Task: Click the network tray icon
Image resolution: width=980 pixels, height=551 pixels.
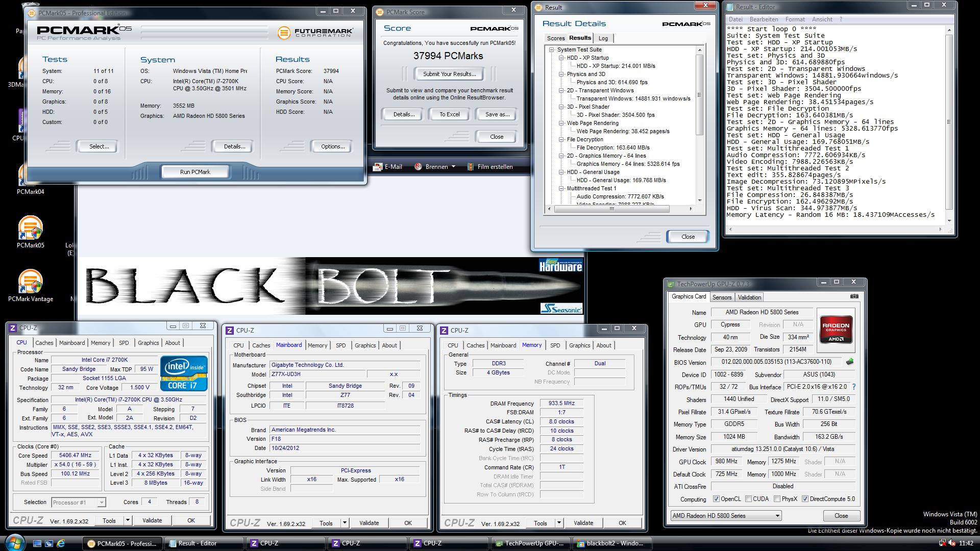Action: click(943, 543)
